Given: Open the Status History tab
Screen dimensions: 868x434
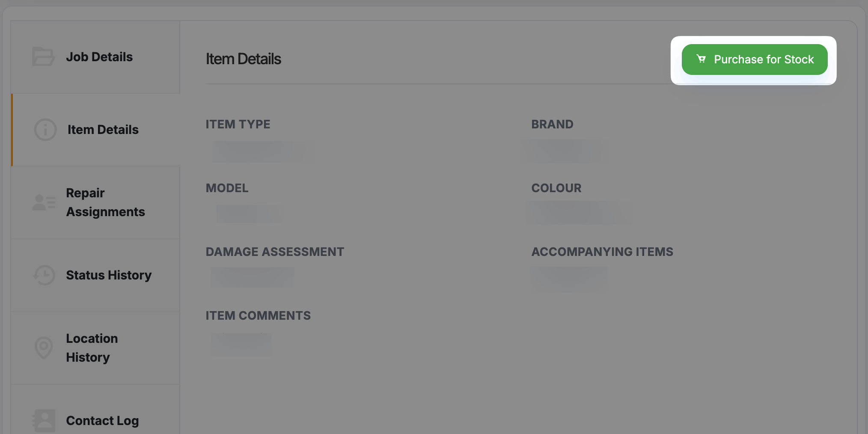Looking at the screenshot, I should (109, 275).
